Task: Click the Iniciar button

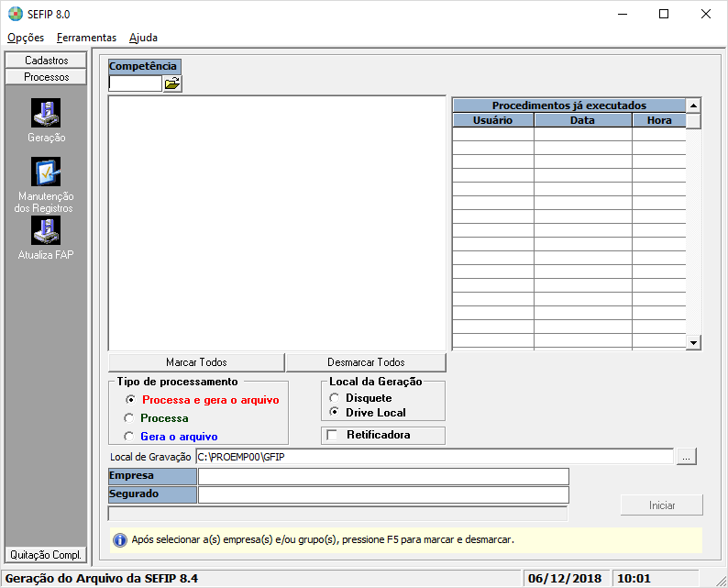Action: tap(662, 505)
